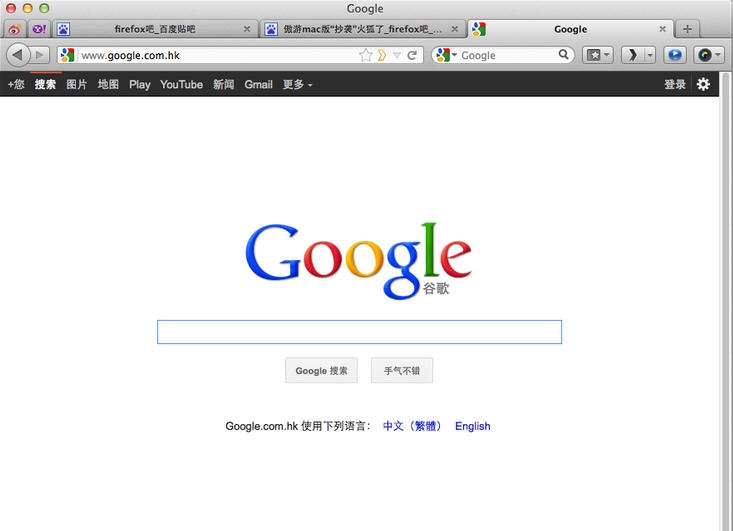
Task: Click the Google 搜索 button
Action: [x=322, y=371]
